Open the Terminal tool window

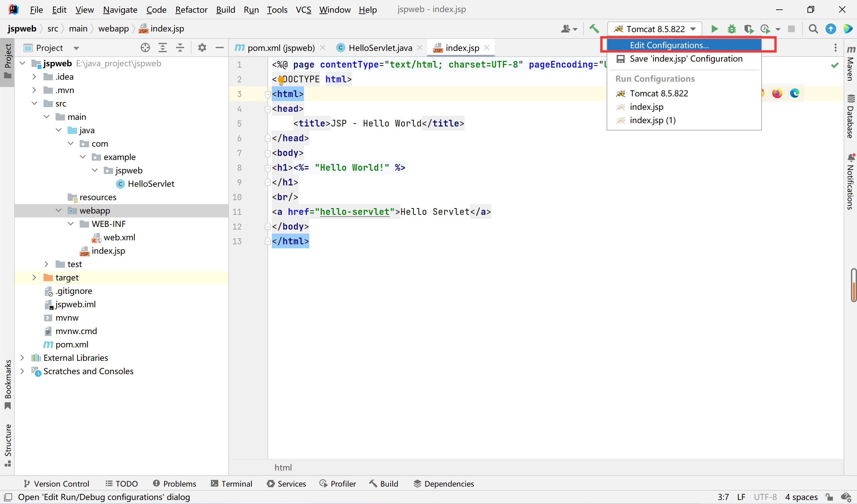tap(232, 484)
